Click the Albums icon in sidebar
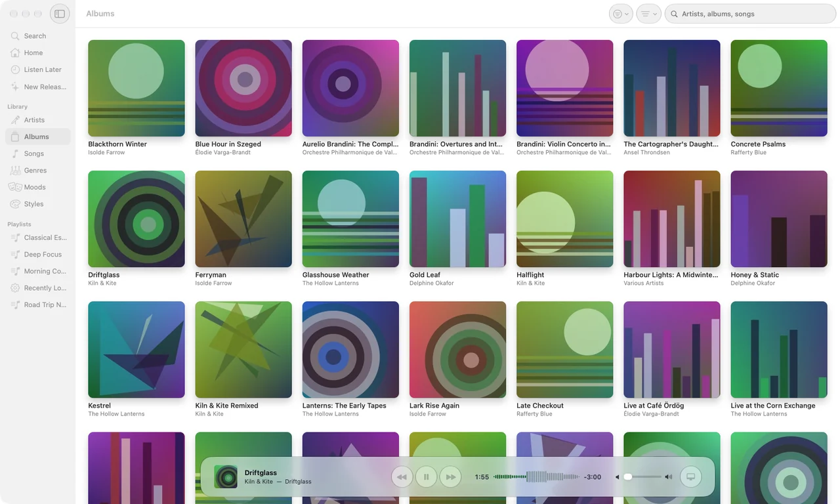 point(15,136)
